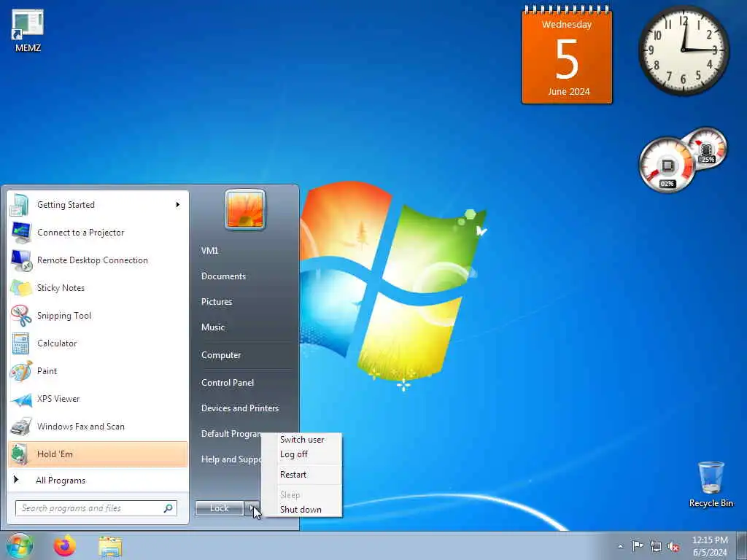This screenshot has height=560, width=747.
Task: Expand the Getting Started submenu arrow
Action: coord(178,205)
